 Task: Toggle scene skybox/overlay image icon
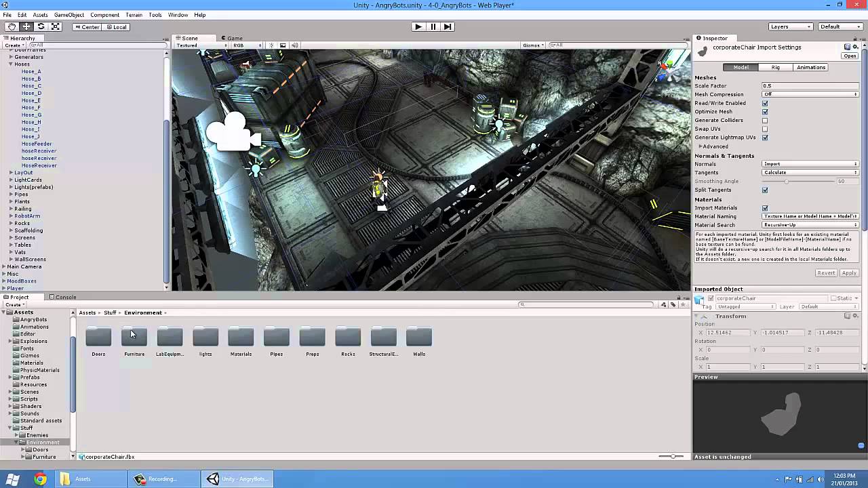pyautogui.click(x=283, y=45)
